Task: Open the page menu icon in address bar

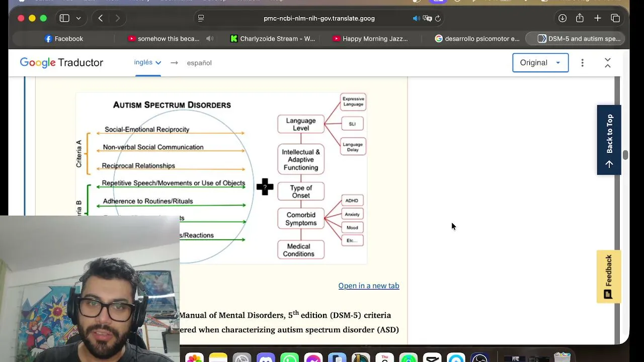Action: click(201, 18)
